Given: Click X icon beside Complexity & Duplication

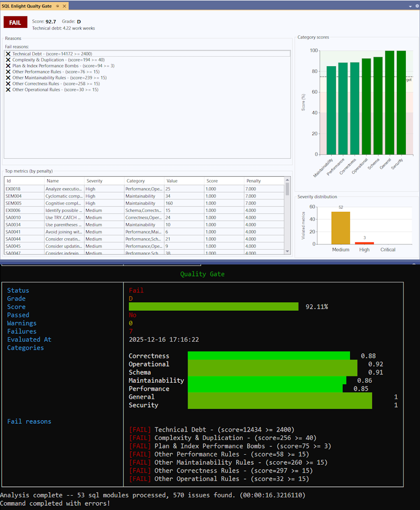Looking at the screenshot, I should click(8, 60).
